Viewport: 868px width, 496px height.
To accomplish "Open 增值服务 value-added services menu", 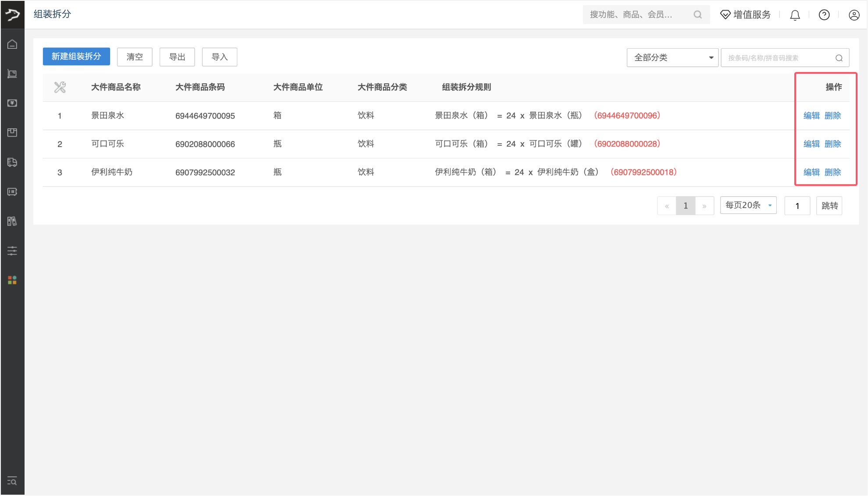I will click(745, 15).
